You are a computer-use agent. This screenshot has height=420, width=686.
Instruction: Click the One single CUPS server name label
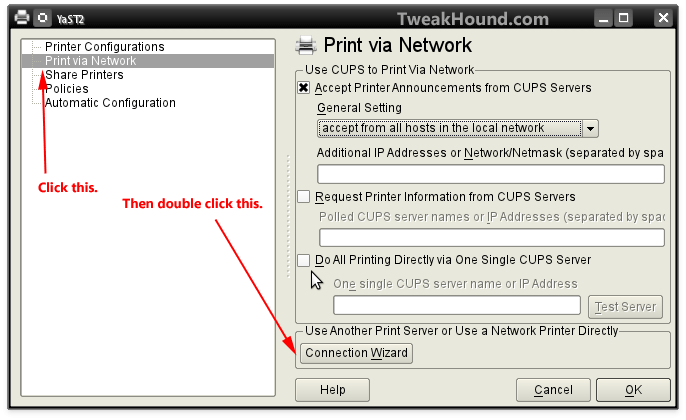point(455,284)
